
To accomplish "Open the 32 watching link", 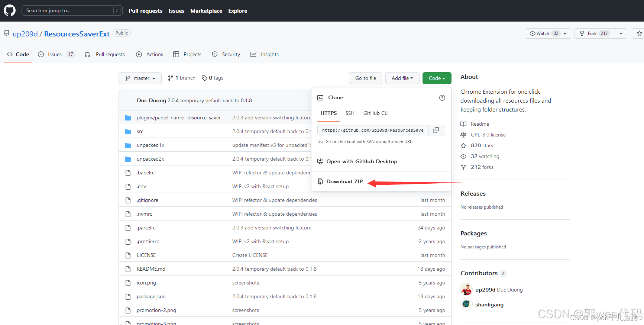I will point(485,156).
